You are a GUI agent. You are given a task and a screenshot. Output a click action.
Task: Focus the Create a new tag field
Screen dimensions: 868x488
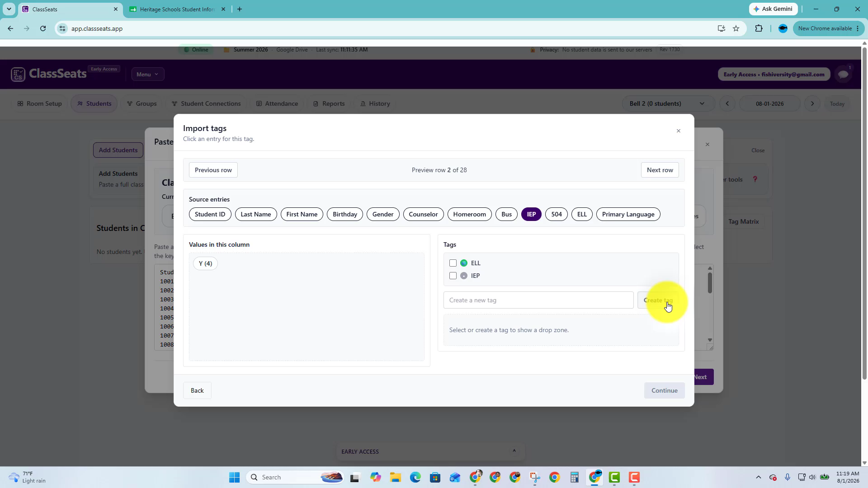pyautogui.click(x=538, y=300)
